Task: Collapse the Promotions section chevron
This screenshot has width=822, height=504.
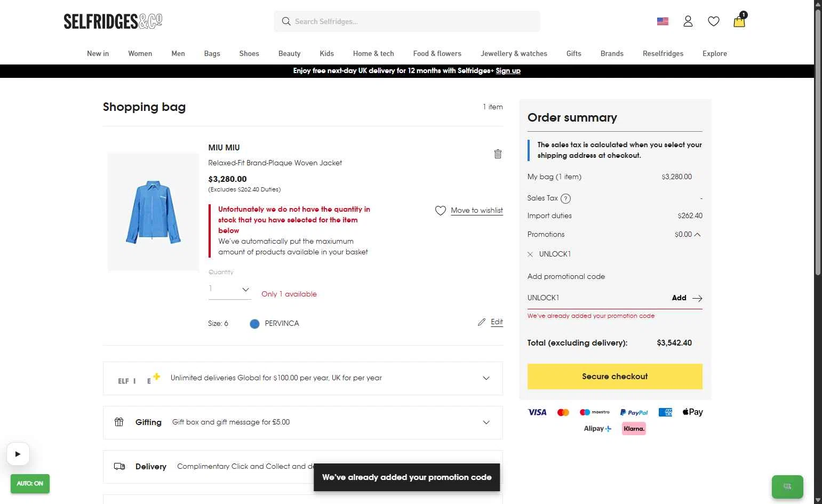Action: (698, 235)
